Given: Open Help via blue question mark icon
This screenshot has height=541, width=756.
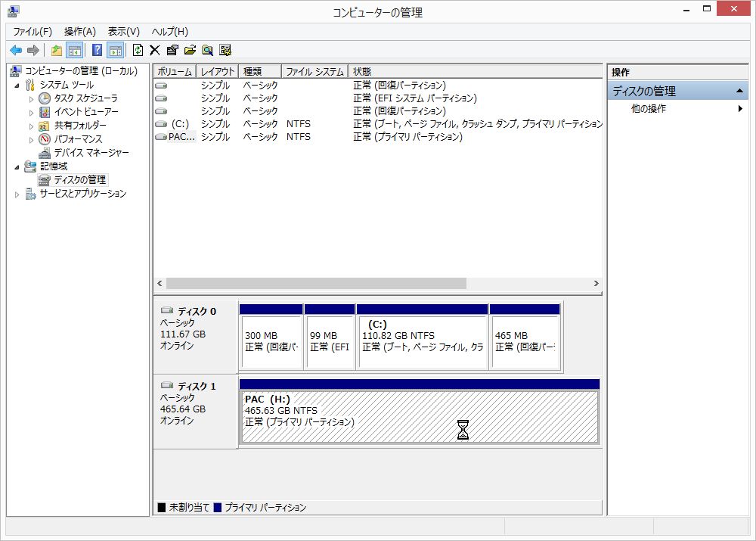Looking at the screenshot, I should click(97, 50).
